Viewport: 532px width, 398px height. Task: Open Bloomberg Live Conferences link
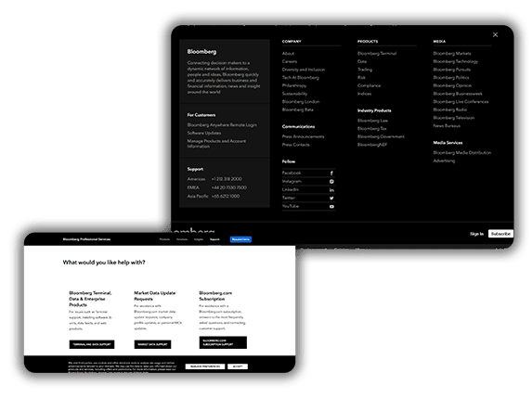tap(461, 102)
